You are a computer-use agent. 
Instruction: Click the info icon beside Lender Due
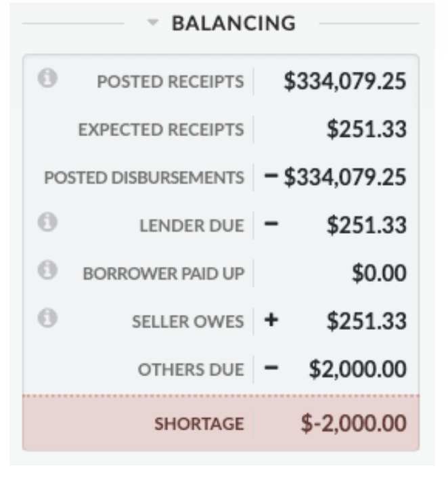point(46,222)
